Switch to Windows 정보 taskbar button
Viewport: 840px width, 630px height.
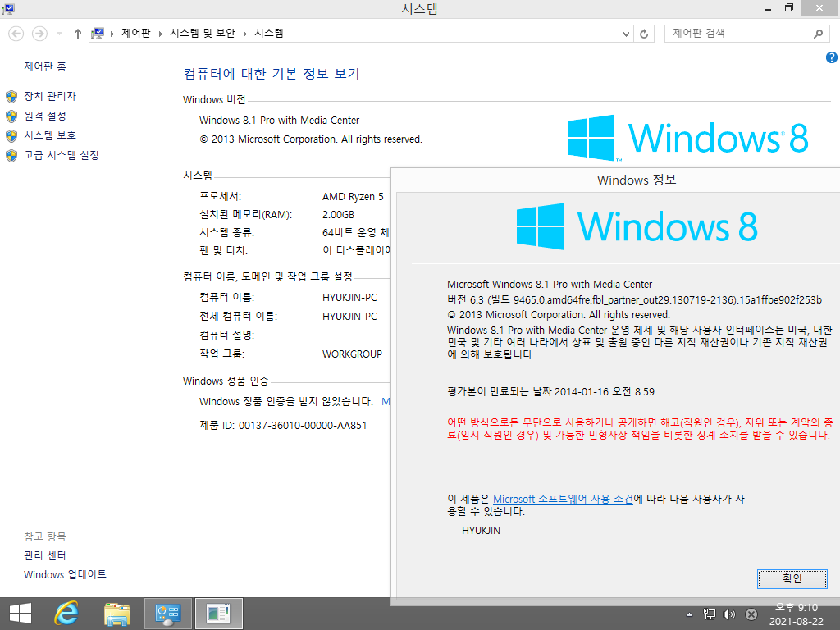(218, 614)
